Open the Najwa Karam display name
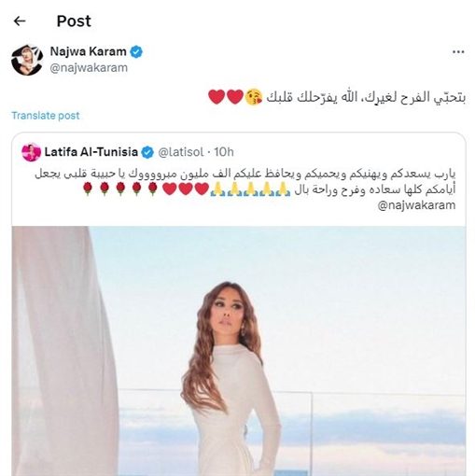Image resolution: width=475 pixels, height=476 pixels. [88, 51]
